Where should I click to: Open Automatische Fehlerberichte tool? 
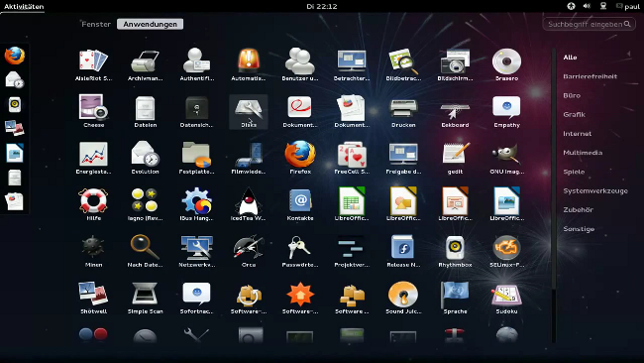[249, 64]
